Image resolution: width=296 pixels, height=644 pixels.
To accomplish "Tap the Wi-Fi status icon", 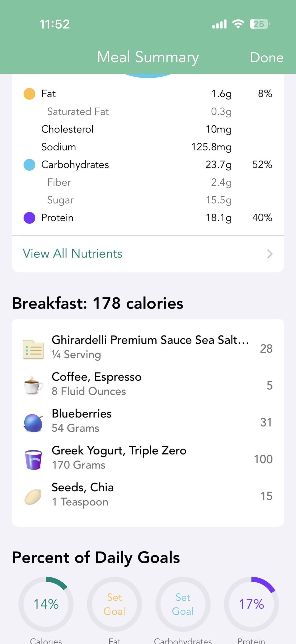I will pos(238,24).
